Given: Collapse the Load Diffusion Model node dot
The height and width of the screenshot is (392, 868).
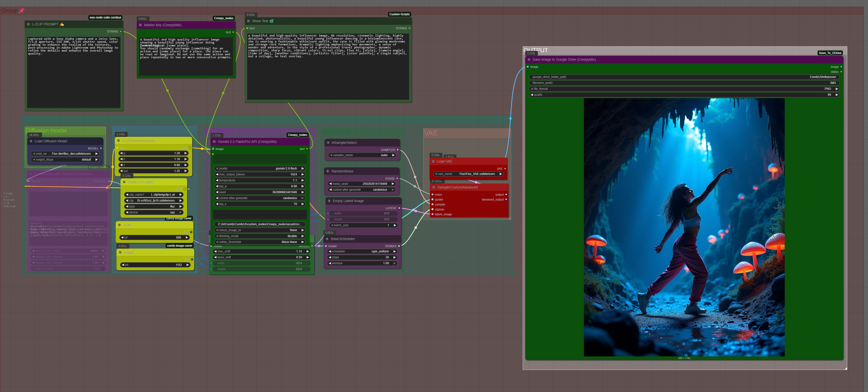Looking at the screenshot, I should [x=31, y=141].
